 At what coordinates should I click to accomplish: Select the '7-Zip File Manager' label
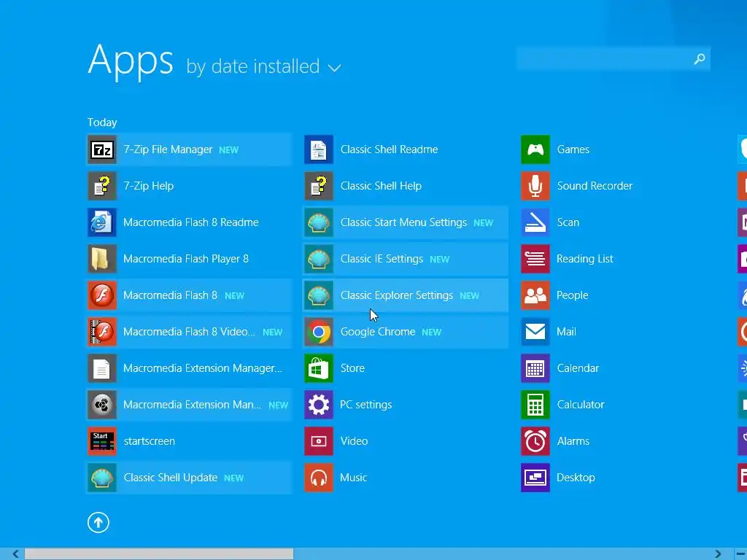(x=169, y=149)
